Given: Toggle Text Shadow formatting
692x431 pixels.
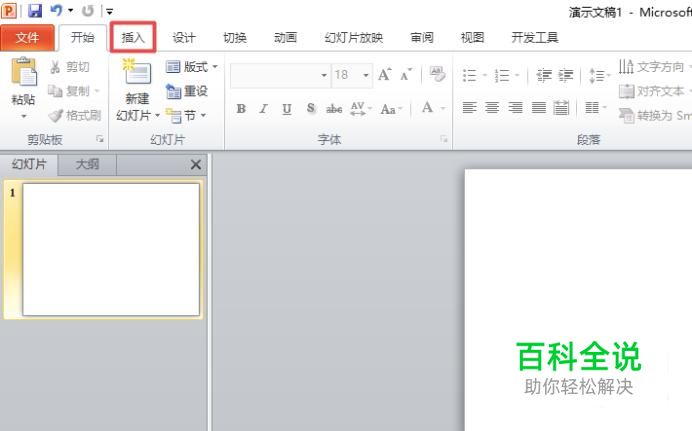Looking at the screenshot, I should point(311,109).
